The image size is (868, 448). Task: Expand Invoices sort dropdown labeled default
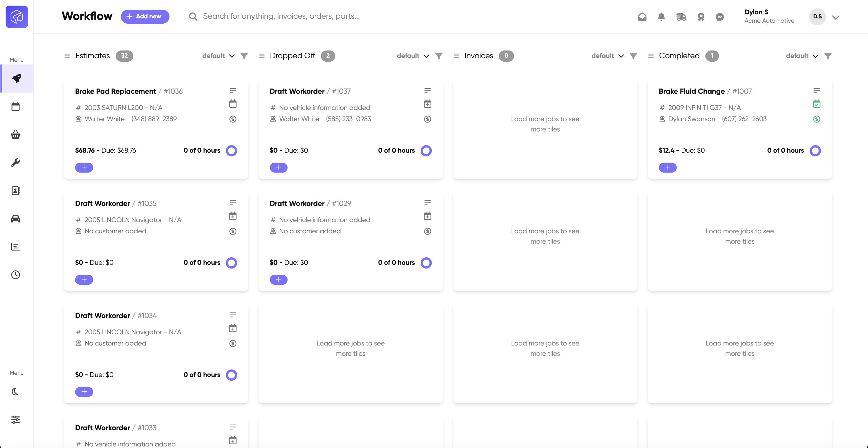pyautogui.click(x=608, y=56)
